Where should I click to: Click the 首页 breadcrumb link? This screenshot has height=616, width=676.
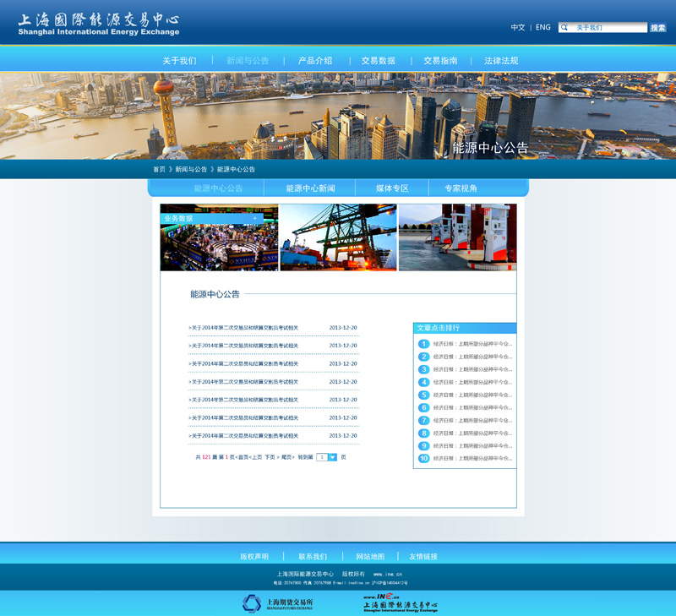click(159, 169)
